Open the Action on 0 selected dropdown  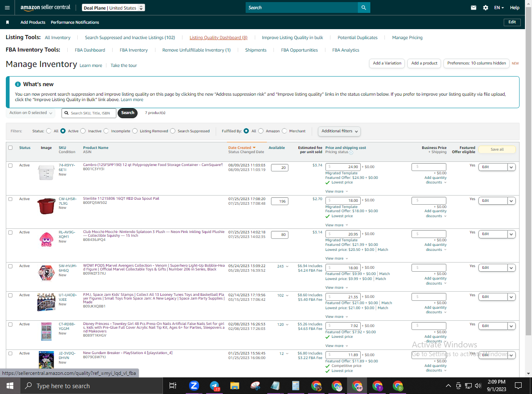coord(31,113)
